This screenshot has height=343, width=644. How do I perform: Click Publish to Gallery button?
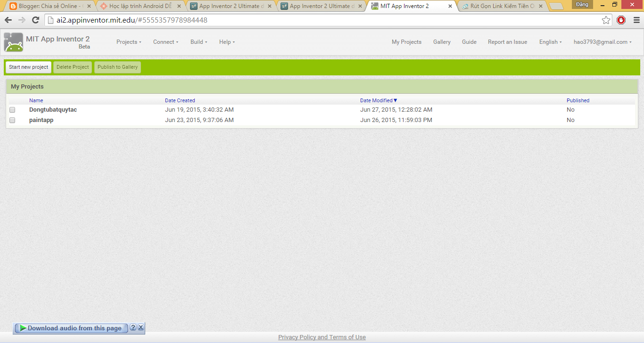pyautogui.click(x=117, y=67)
